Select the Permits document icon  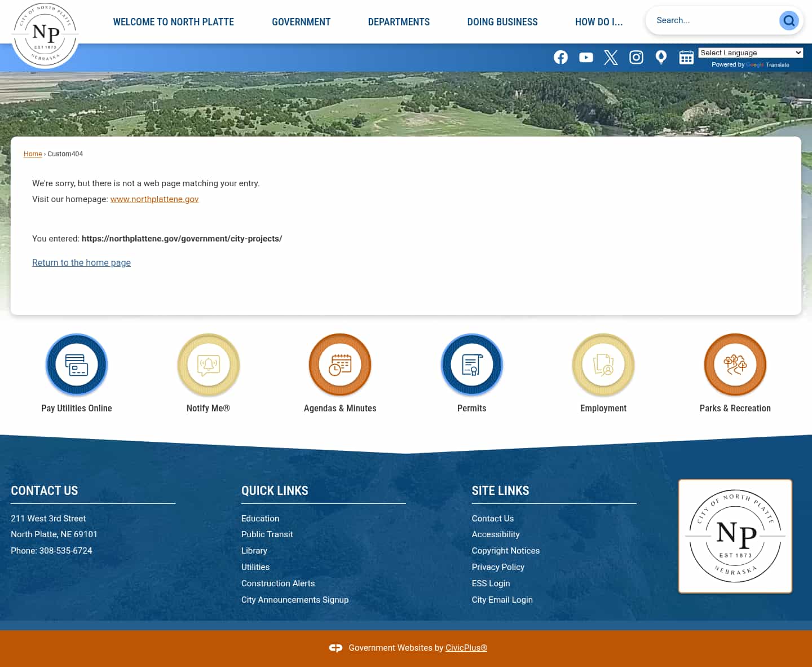click(x=472, y=365)
